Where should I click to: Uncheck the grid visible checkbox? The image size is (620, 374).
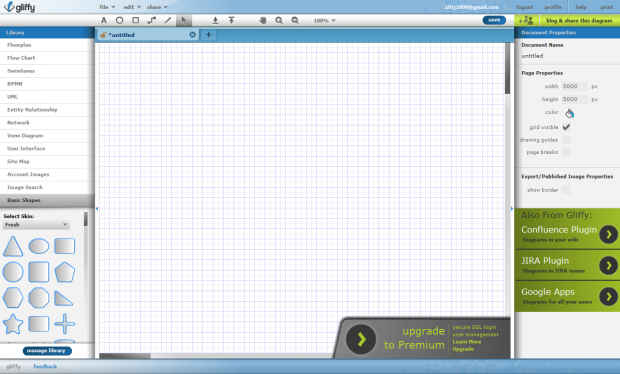tap(566, 127)
